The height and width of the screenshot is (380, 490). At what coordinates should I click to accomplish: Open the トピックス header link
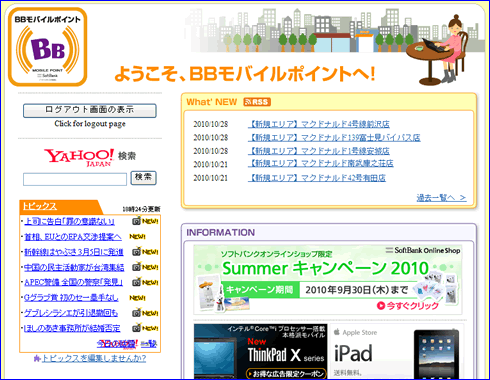[39, 206]
